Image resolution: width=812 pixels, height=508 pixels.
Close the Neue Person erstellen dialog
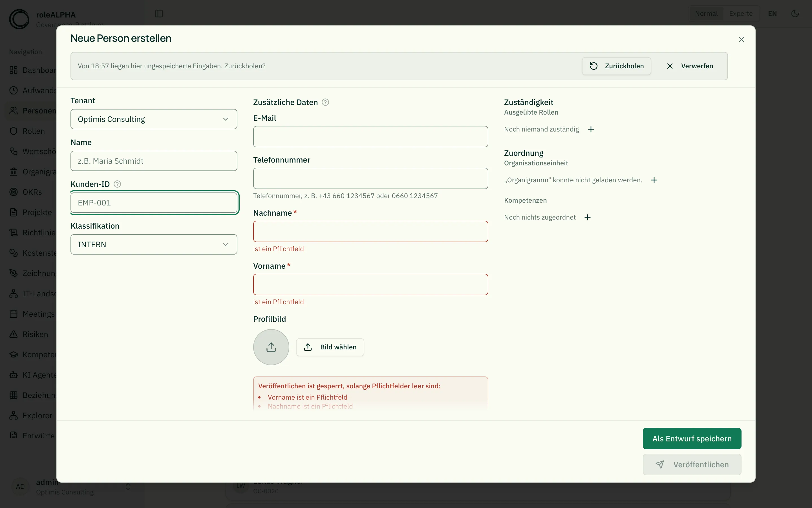[741, 40]
